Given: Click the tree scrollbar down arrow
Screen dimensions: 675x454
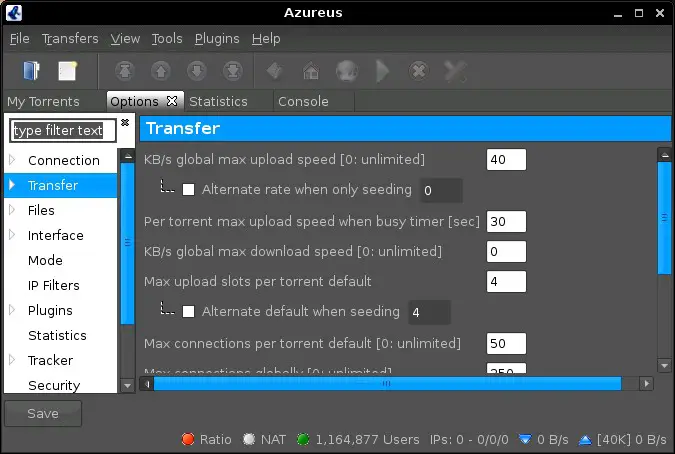Looking at the screenshot, I should click(x=127, y=386).
